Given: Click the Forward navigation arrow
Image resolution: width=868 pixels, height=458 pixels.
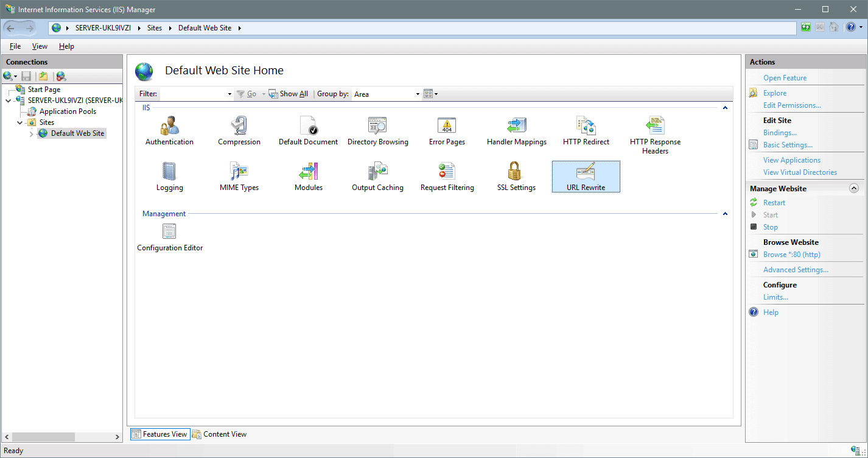Looking at the screenshot, I should point(29,28).
